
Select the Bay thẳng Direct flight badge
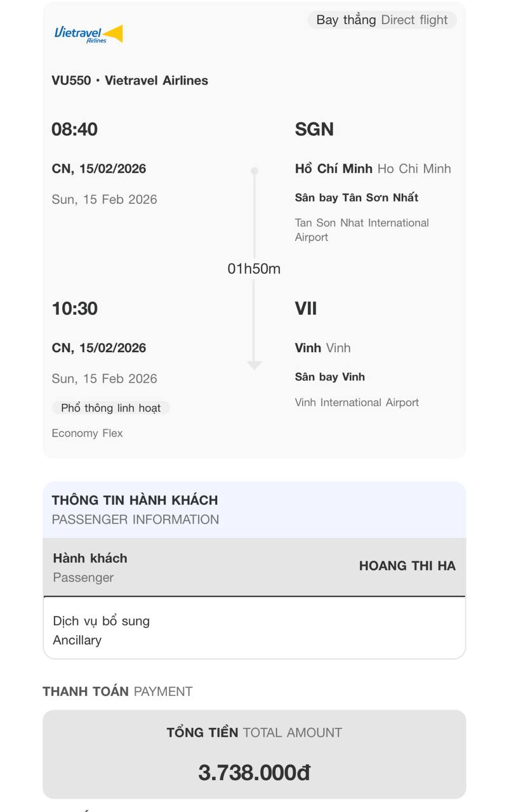382,20
